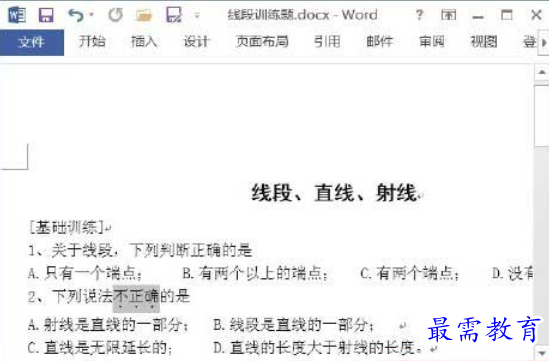Undo the last action

[76, 15]
